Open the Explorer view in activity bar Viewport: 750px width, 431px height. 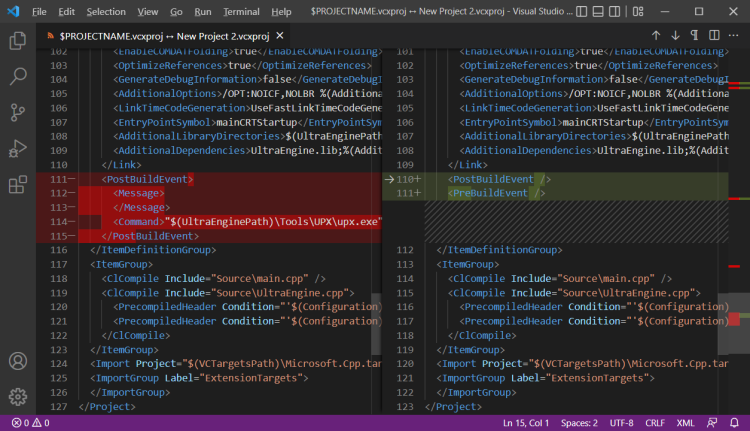tap(17, 41)
